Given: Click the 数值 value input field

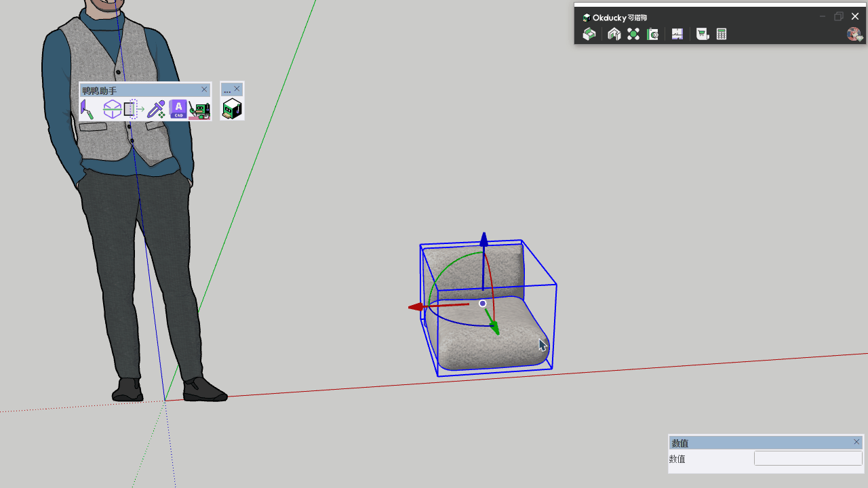Looking at the screenshot, I should 808,459.
